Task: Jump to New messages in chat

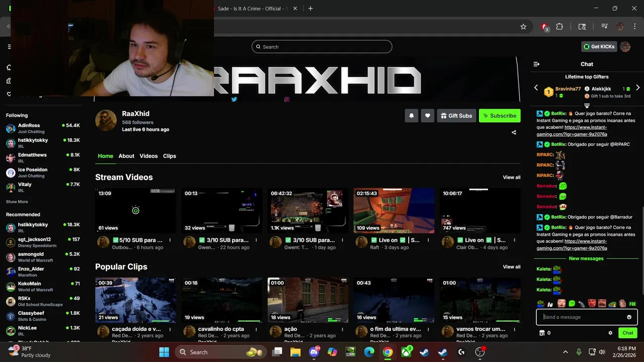Action: coord(586,258)
